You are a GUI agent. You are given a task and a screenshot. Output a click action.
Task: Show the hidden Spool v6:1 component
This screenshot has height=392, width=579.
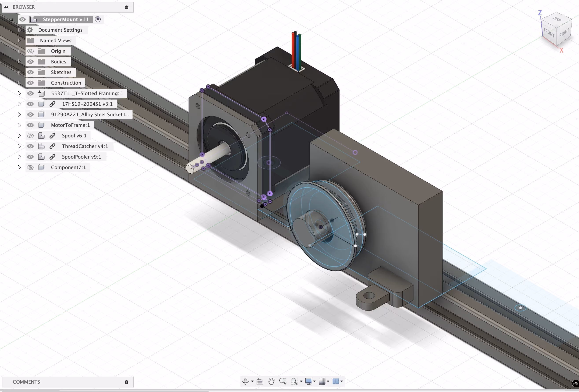click(30, 136)
